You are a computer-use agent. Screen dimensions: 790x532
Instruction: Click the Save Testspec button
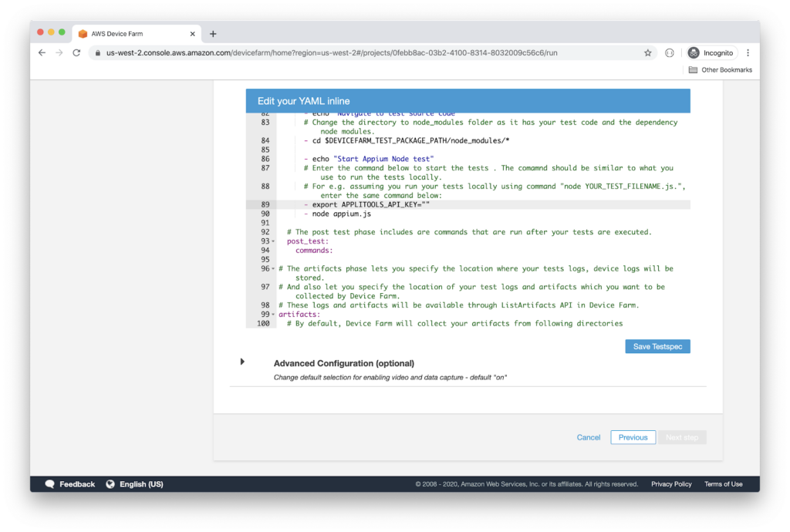tap(657, 347)
